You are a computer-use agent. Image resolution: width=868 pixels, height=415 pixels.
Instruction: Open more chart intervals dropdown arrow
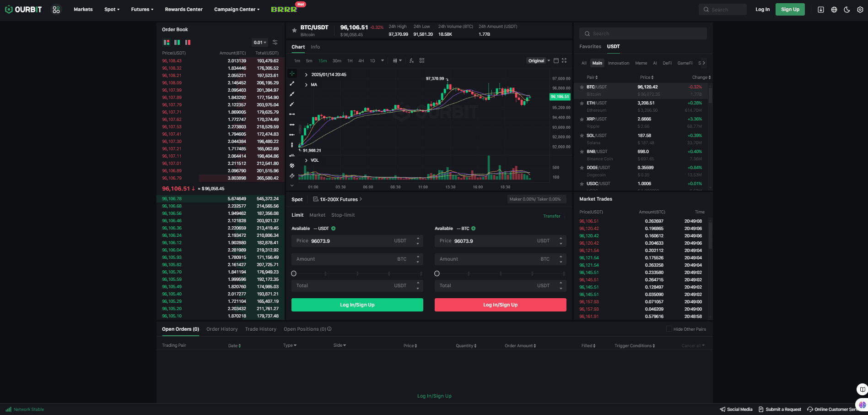(383, 60)
